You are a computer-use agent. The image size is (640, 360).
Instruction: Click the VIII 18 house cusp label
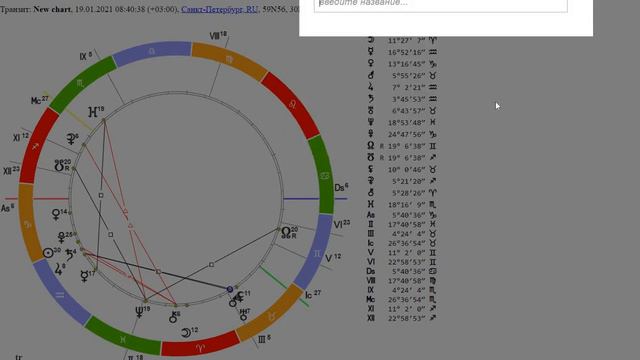point(218,36)
